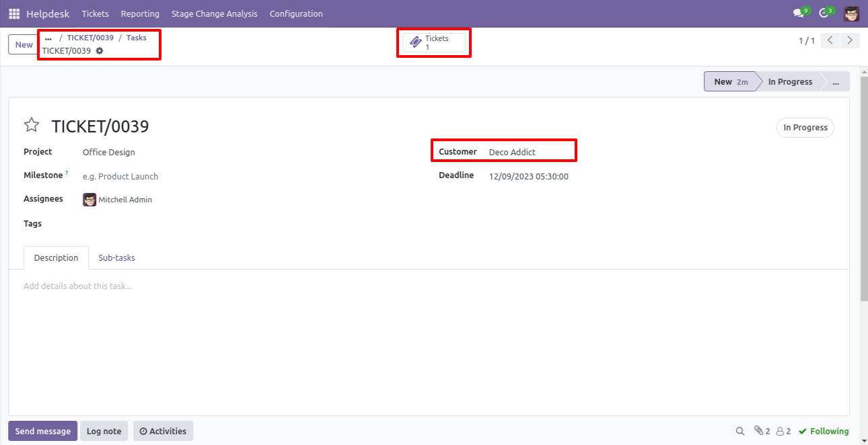This screenshot has height=445, width=868.
Task: Set stage to In Progress in statusbar
Action: pyautogui.click(x=790, y=82)
